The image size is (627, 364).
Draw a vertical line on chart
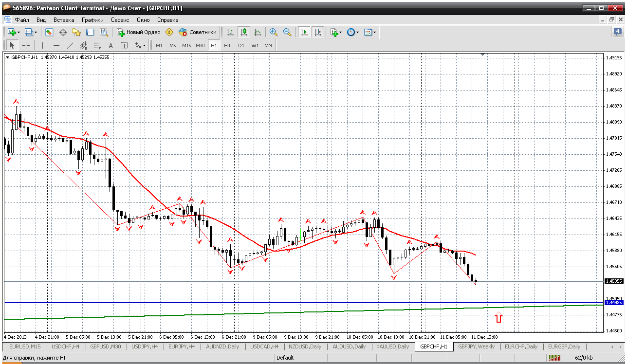(43, 45)
